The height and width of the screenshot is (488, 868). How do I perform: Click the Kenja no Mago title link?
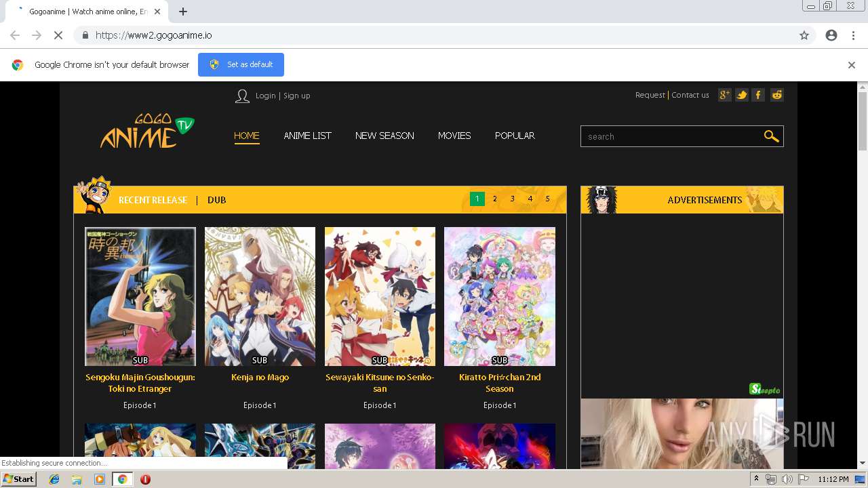tap(260, 378)
